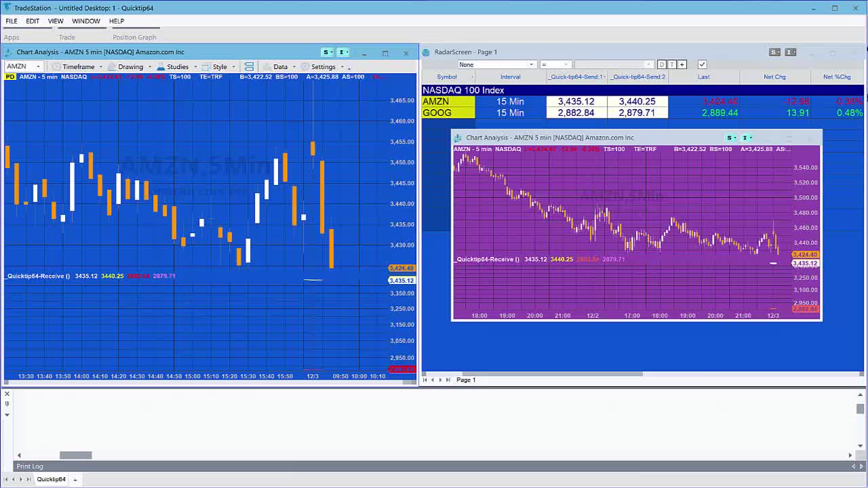Screen dimensions: 868x488
Task: Click the D button in RadarScreen toolbar
Action: (x=662, y=64)
